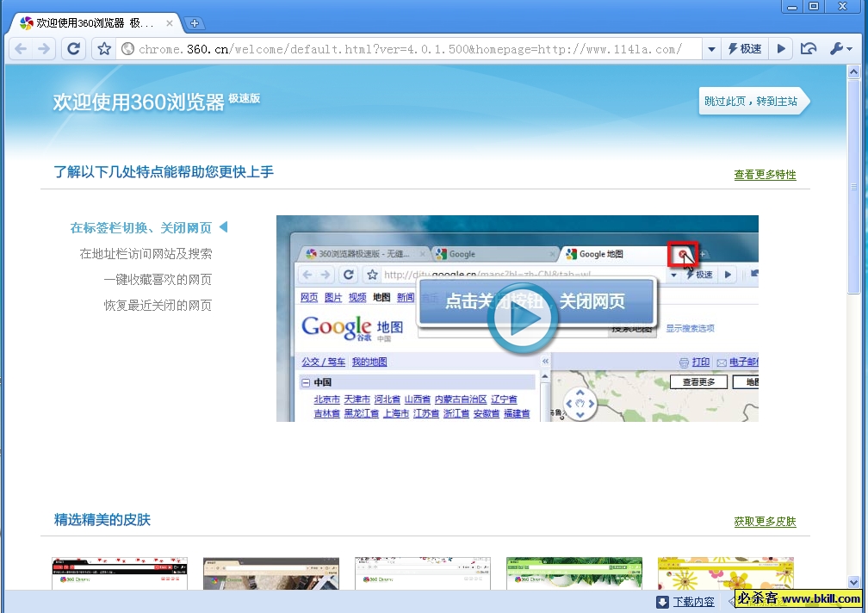Click the 下载内容 downloads link
Image resolution: width=868 pixels, height=613 pixels.
(x=693, y=602)
